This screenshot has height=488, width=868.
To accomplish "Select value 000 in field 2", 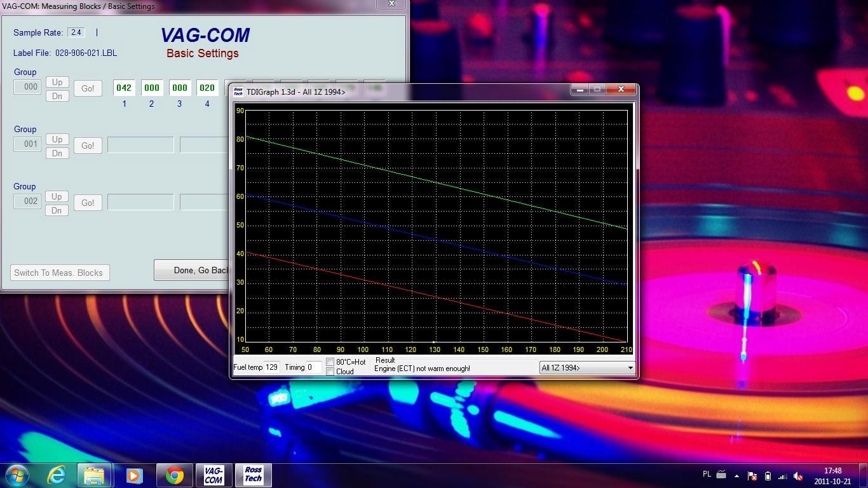I will (152, 88).
